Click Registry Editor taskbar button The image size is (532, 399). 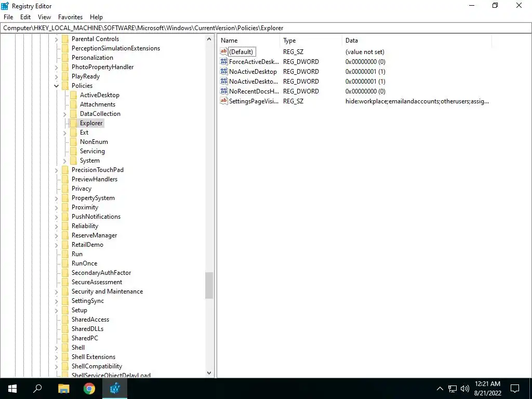coord(115,389)
